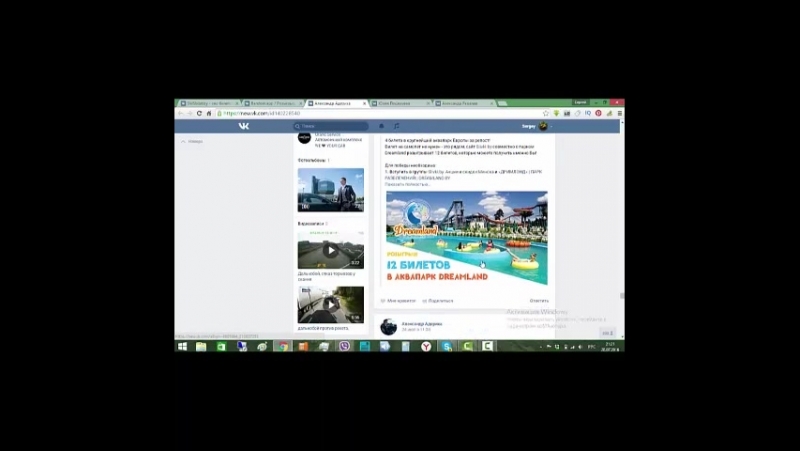800x451 pixels.
Task: Open Skype from the taskbar
Action: [447, 346]
